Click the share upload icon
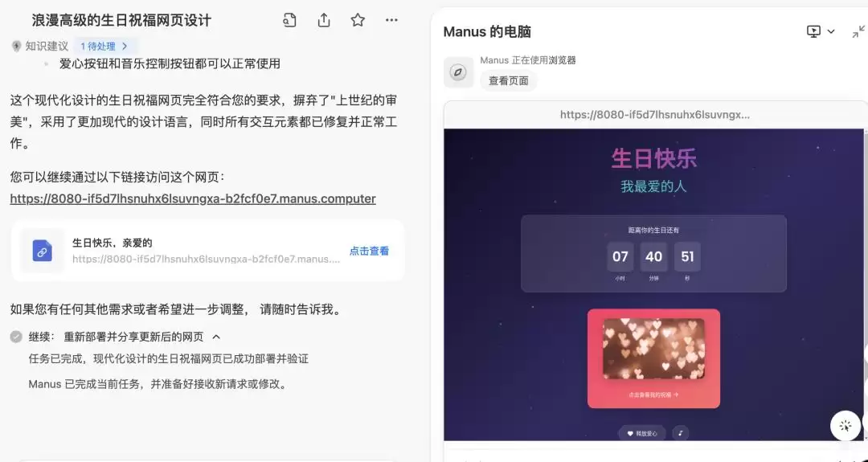 pos(324,20)
